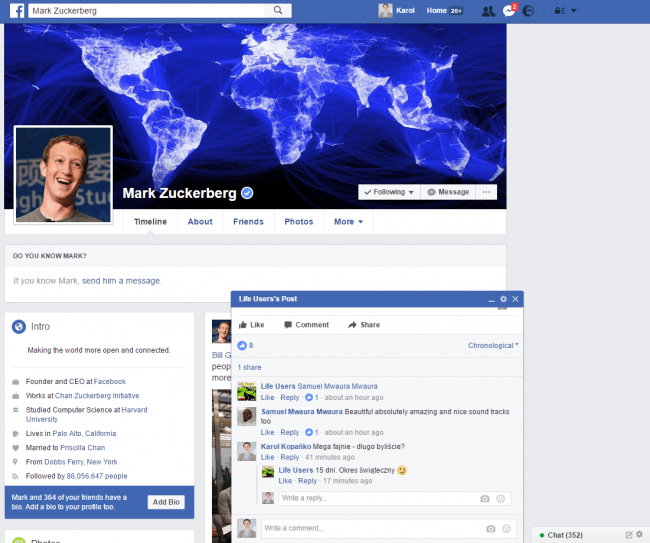This screenshot has width=650, height=543.
Task: Click Life Users avatar in first comment
Action: 247,391
